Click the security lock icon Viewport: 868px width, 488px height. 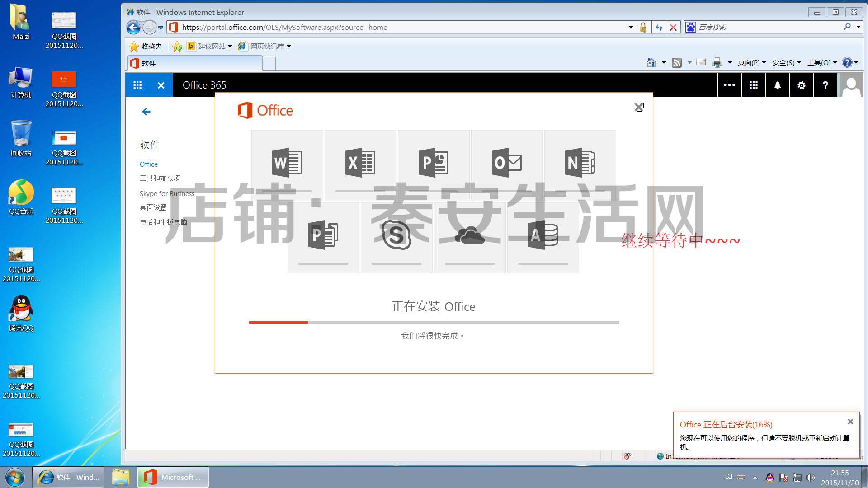click(643, 28)
